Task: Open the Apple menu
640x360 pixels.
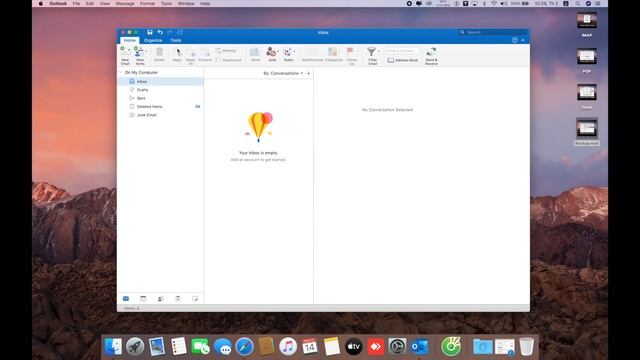Action: (x=40, y=4)
